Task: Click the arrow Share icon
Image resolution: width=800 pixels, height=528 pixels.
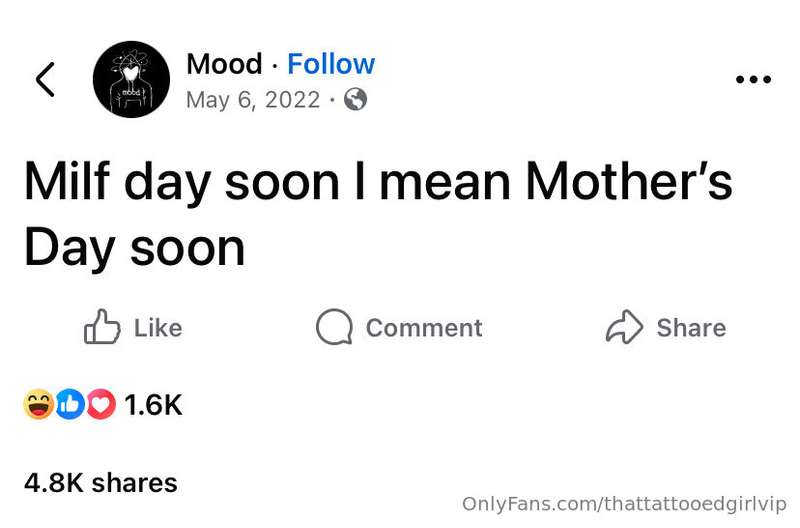Action: pos(624,326)
